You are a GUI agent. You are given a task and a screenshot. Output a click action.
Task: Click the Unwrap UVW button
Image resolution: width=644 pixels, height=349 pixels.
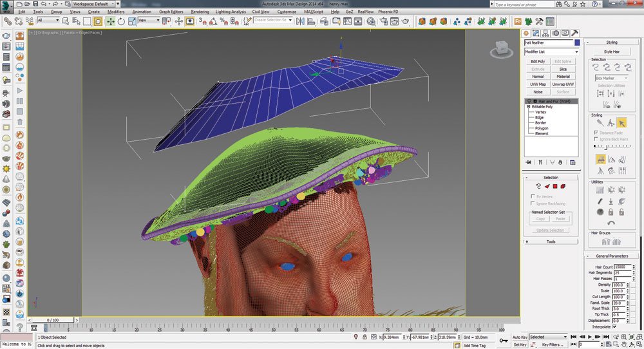(563, 84)
